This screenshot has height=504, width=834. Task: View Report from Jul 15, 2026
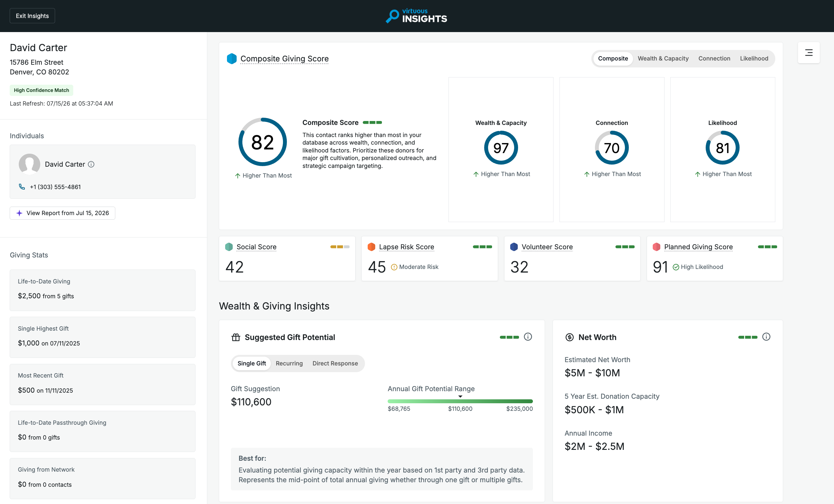[x=62, y=213]
